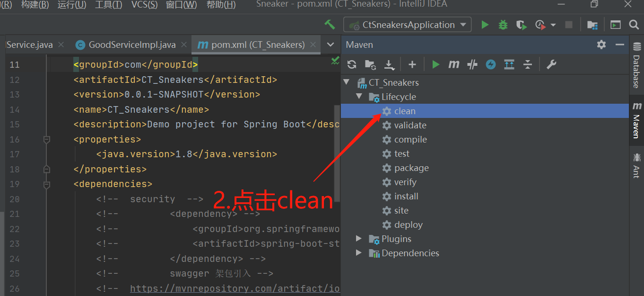The image size is (644, 296).
Task: Open the 工具(T) menu
Action: tap(108, 5)
